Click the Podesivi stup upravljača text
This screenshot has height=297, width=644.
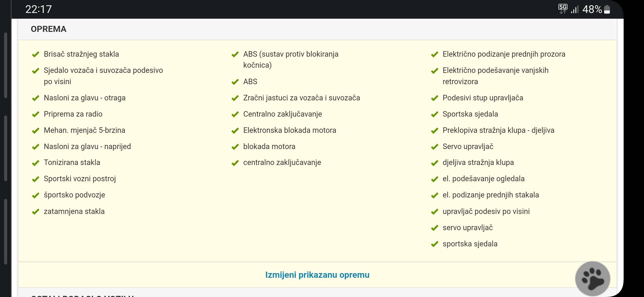pos(483,98)
